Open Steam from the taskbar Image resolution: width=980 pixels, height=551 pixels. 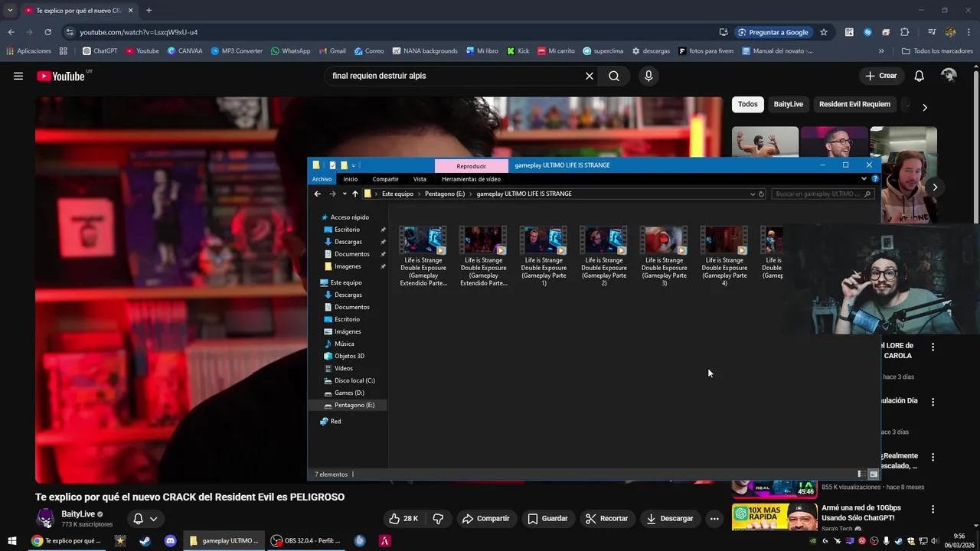[x=145, y=540]
